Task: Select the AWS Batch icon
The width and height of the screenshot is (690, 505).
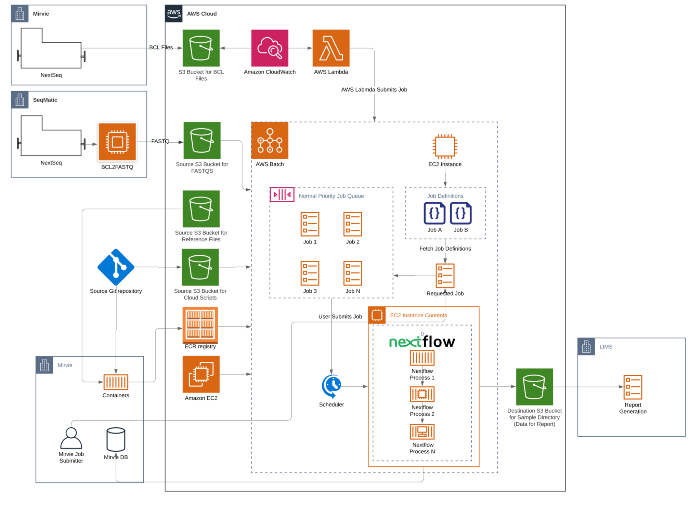Action: 269,140
